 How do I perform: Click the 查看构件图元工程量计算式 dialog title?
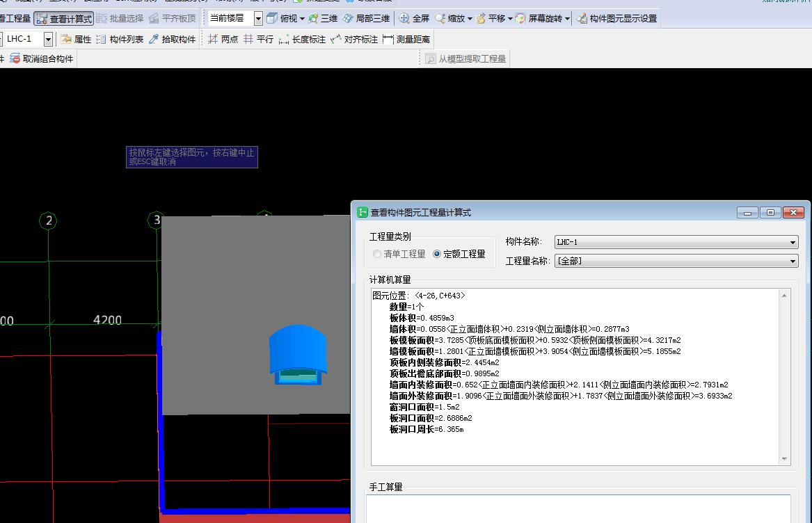tap(420, 213)
